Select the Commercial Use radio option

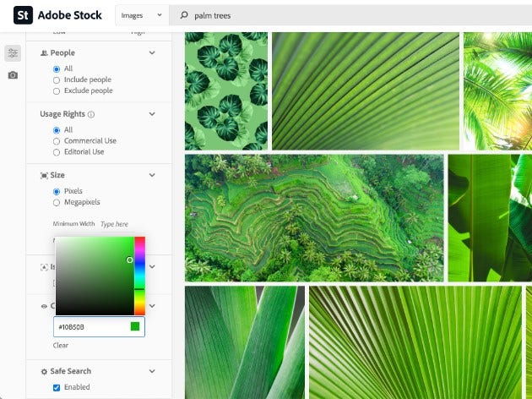(x=57, y=141)
